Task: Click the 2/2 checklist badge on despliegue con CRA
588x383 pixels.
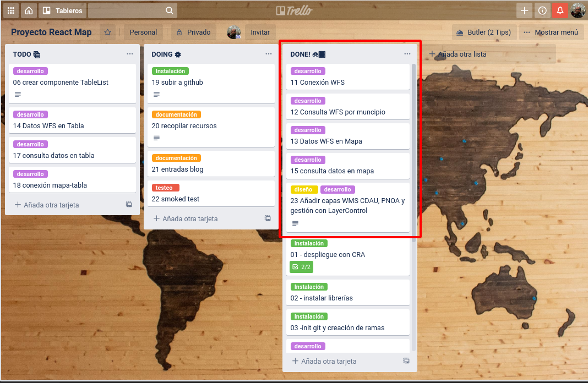Action: point(301,267)
